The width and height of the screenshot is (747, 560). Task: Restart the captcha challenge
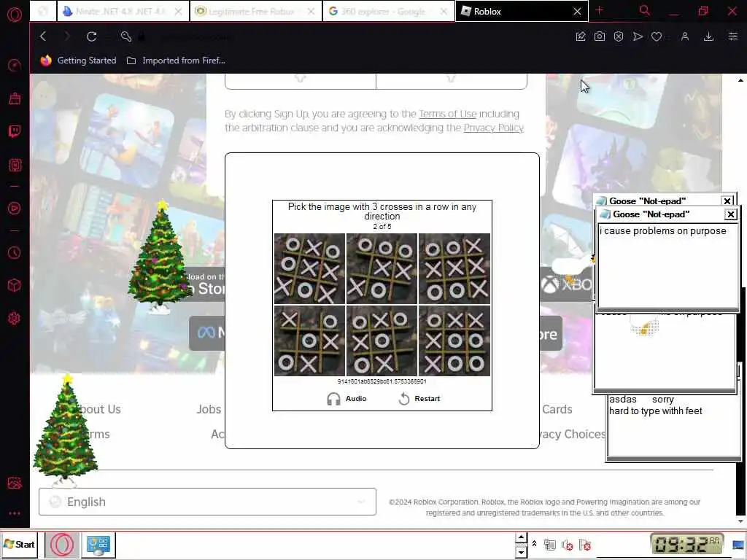point(419,399)
